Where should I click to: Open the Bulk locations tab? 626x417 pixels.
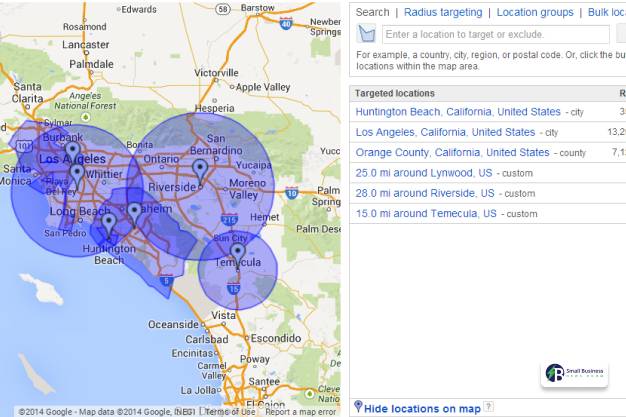tap(606, 12)
